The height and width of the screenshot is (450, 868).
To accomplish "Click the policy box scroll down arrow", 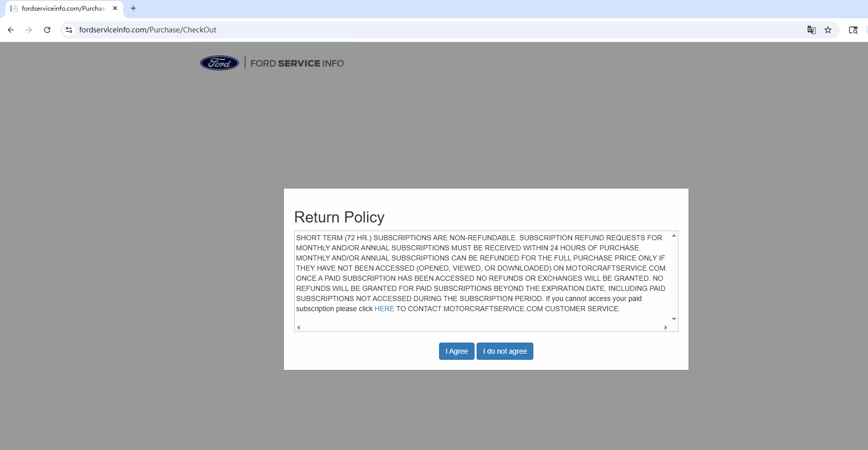I will (674, 319).
